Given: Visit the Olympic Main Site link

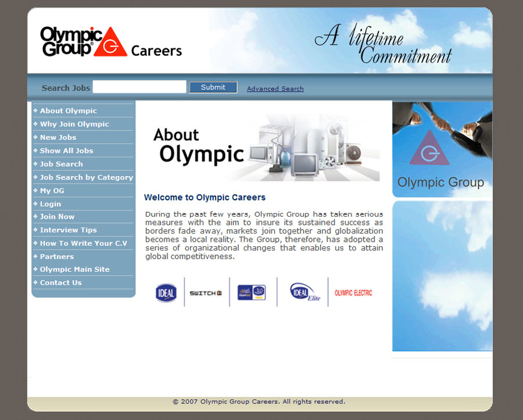Looking at the screenshot, I should [75, 270].
